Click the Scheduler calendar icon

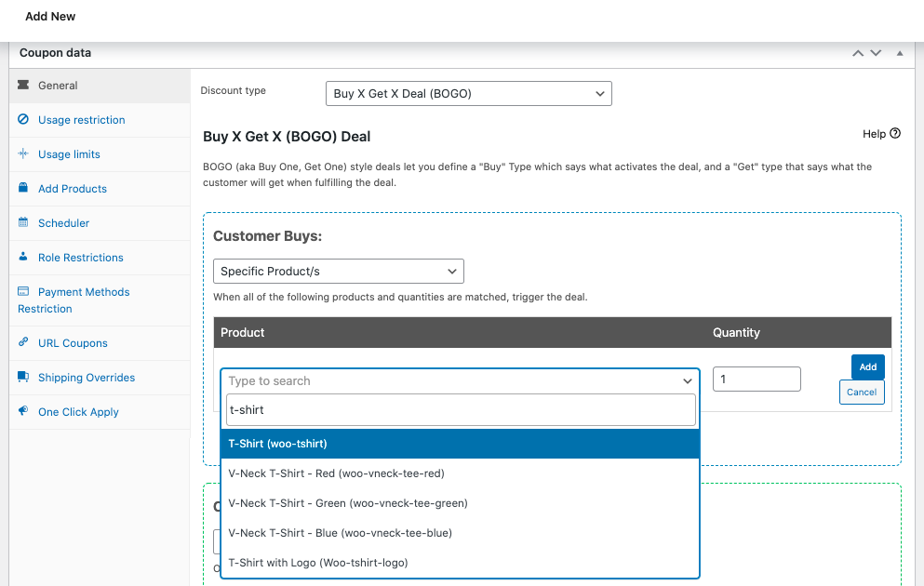tap(23, 222)
